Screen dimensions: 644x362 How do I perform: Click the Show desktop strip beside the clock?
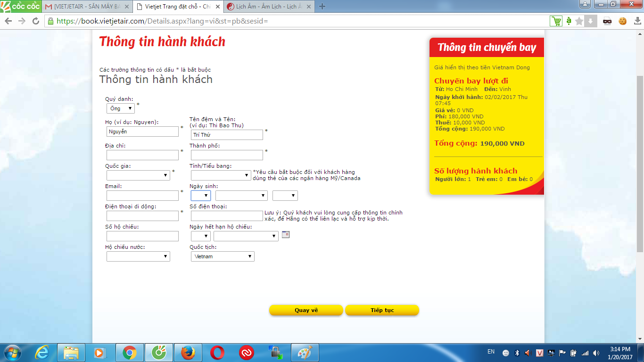pyautogui.click(x=641, y=353)
